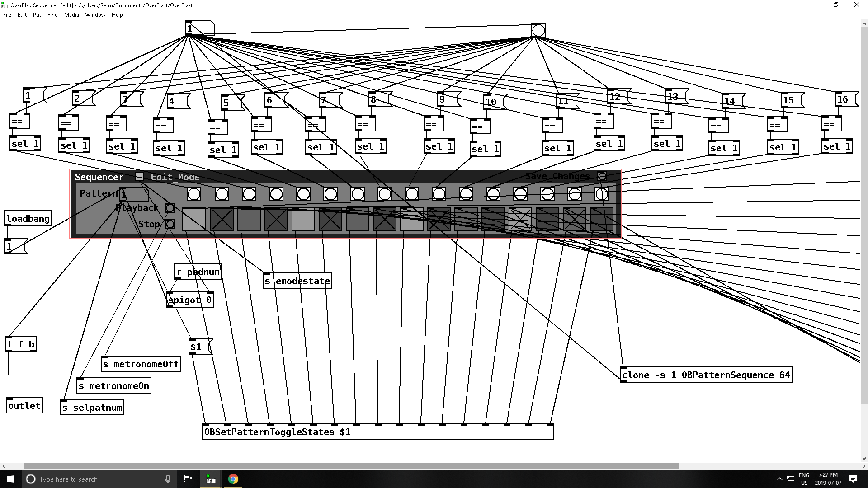
Task: Open the Help menu
Action: (x=117, y=15)
